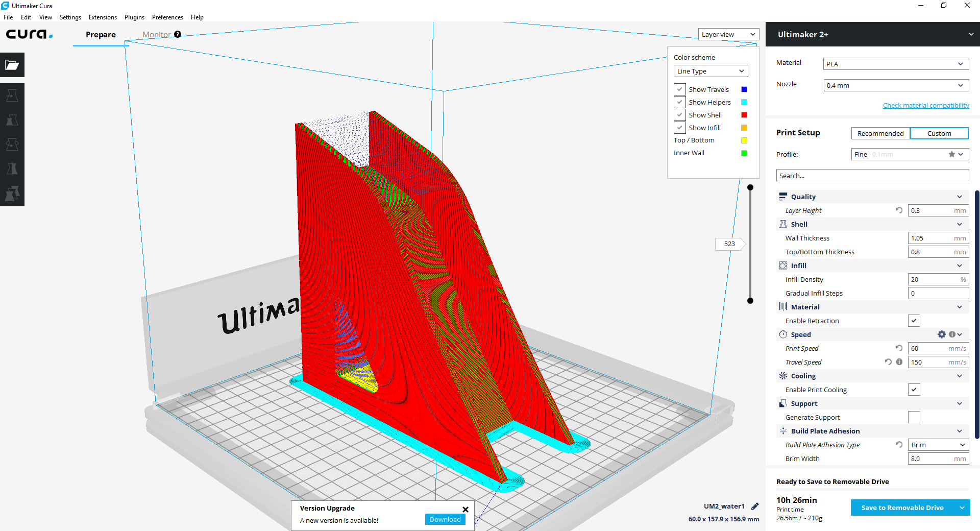Click the info icon on Travel Speed row
Viewport: 980px width, 531px height.
(x=899, y=362)
